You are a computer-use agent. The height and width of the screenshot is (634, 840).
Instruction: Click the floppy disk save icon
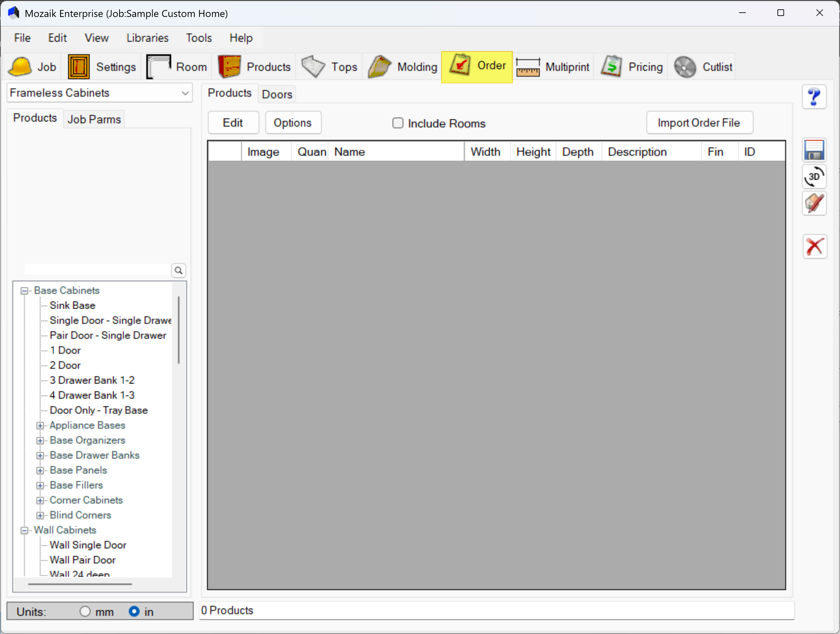coord(814,150)
